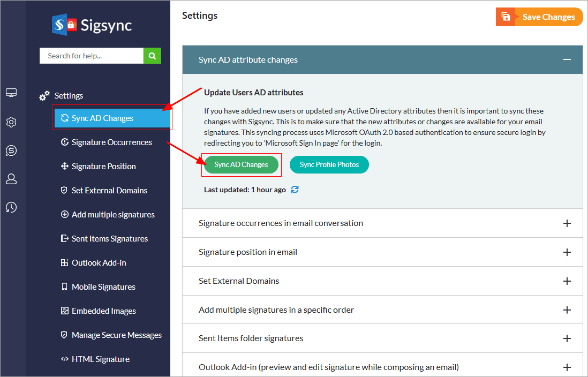
Task: Select Signature Occurrences in sidebar menu
Action: pos(111,142)
